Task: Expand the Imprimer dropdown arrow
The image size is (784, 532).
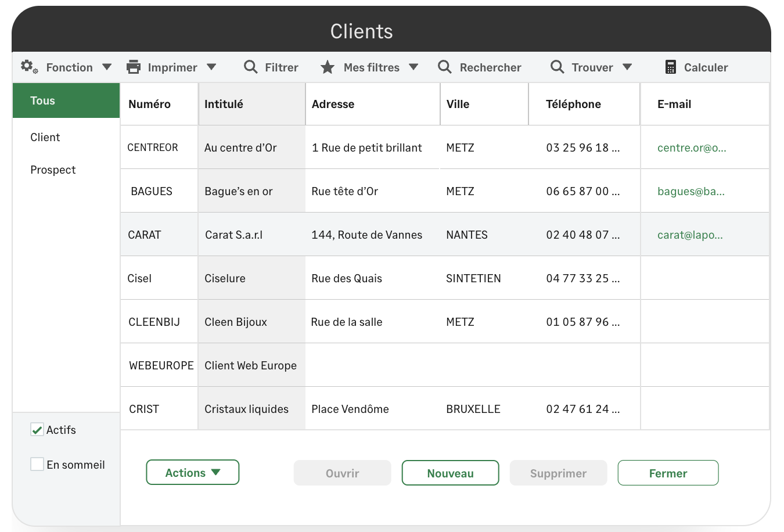Action: pyautogui.click(x=211, y=67)
